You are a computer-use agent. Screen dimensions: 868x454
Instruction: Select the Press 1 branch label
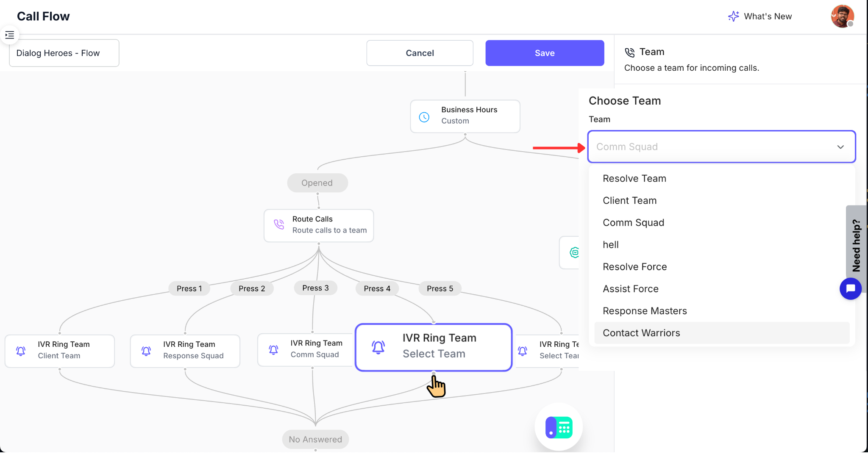click(189, 288)
